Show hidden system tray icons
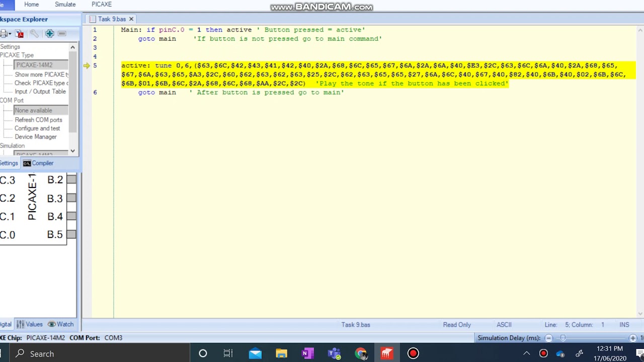Image resolution: width=644 pixels, height=362 pixels. pyautogui.click(x=526, y=353)
